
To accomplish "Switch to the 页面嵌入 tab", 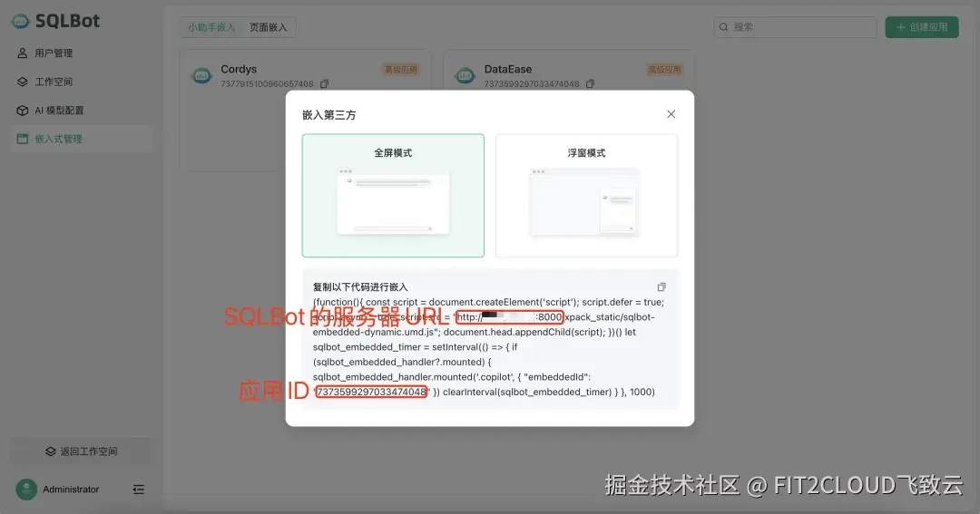I will pos(268,27).
